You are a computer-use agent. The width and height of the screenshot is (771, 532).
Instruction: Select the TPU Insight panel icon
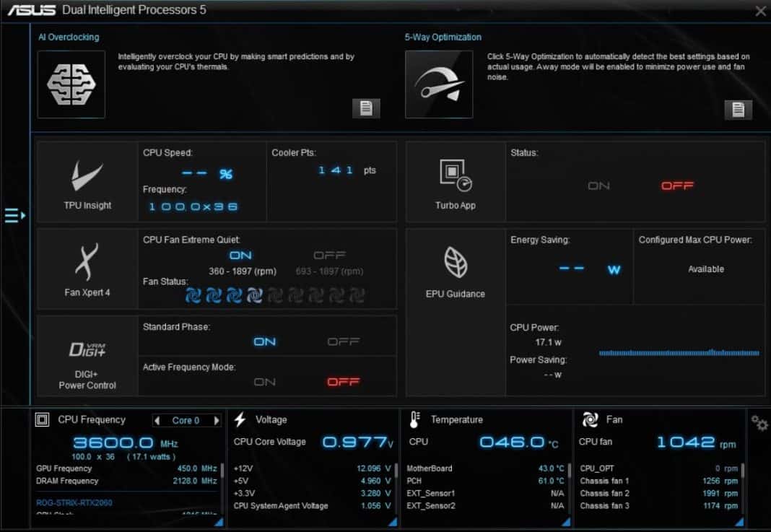tap(86, 174)
